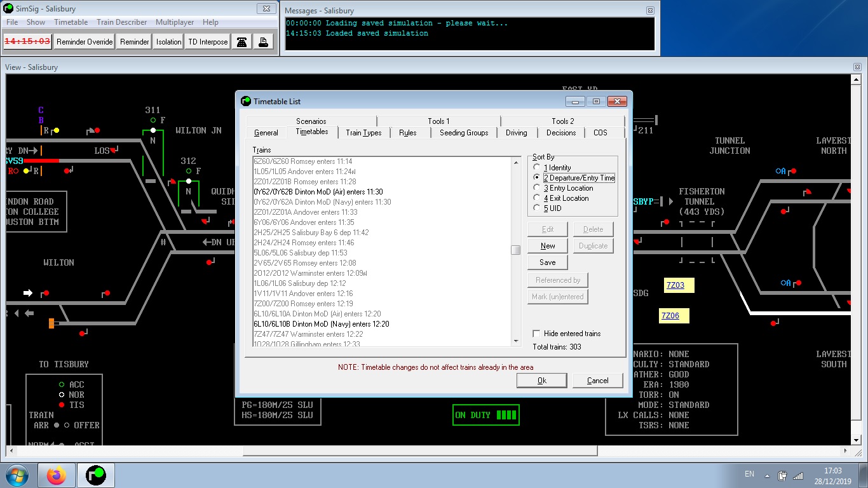This screenshot has height=488, width=868.
Task: Click the orange signal marker below Wilton
Action: 51,323
